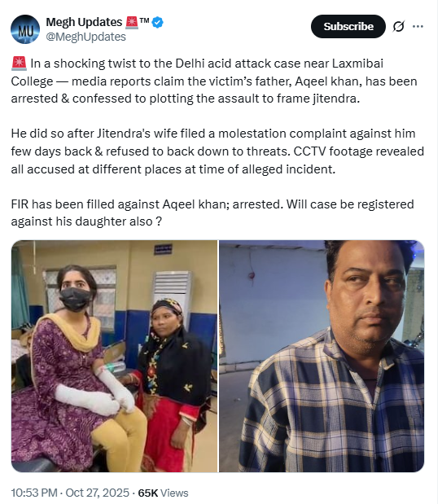Screen dimensions: 442x504
Task: Open photo of man in plaid shirt
Action: 322,356
